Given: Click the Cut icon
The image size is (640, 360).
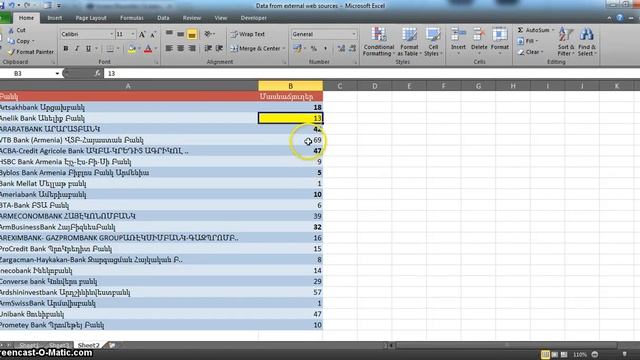Looking at the screenshot, I should point(11,30).
